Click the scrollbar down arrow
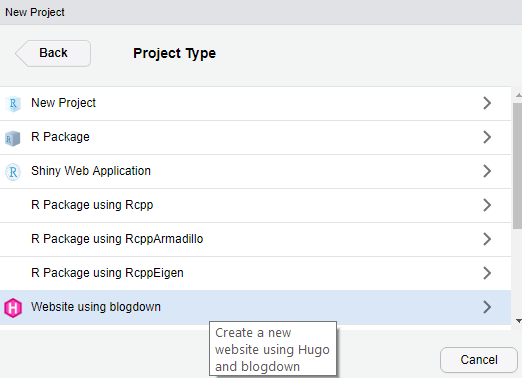Viewport: 522px width, 378px height. [518, 321]
